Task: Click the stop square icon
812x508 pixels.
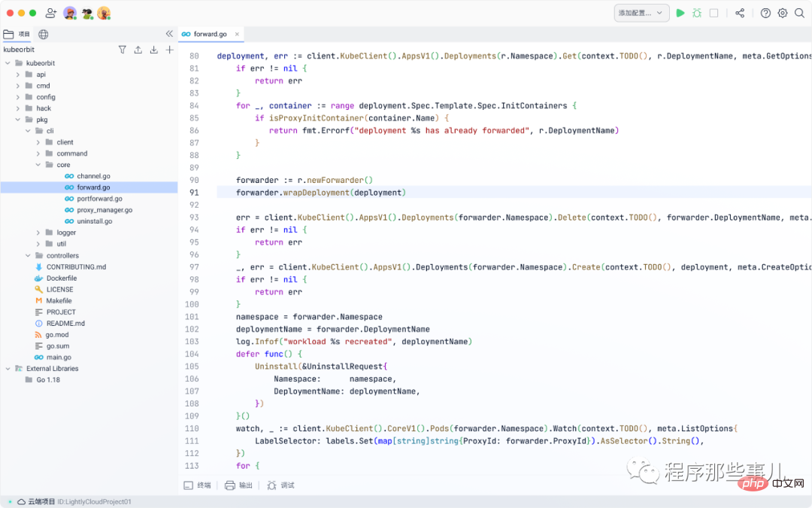Action: pyautogui.click(x=714, y=13)
